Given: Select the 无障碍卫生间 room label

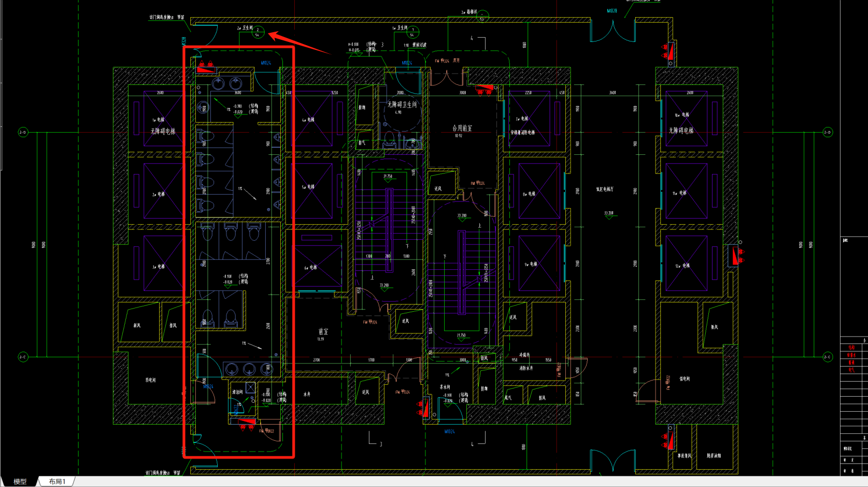Looking at the screenshot, I should pos(402,105).
